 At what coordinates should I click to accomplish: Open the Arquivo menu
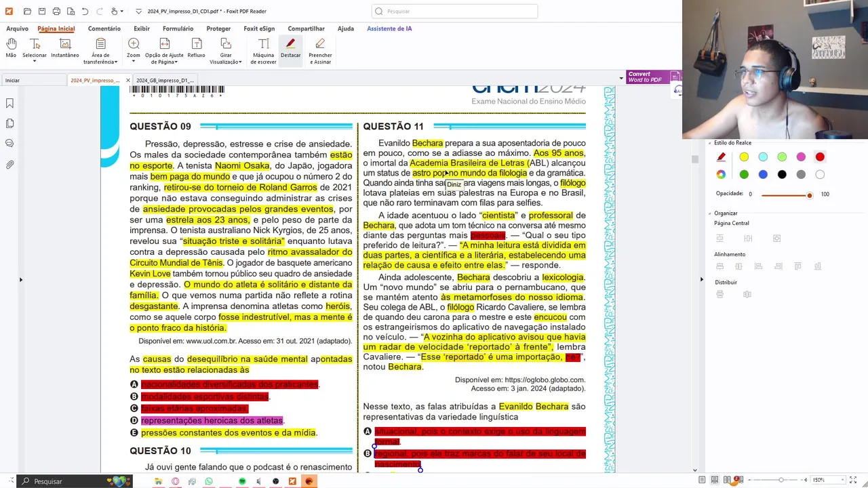point(18,28)
